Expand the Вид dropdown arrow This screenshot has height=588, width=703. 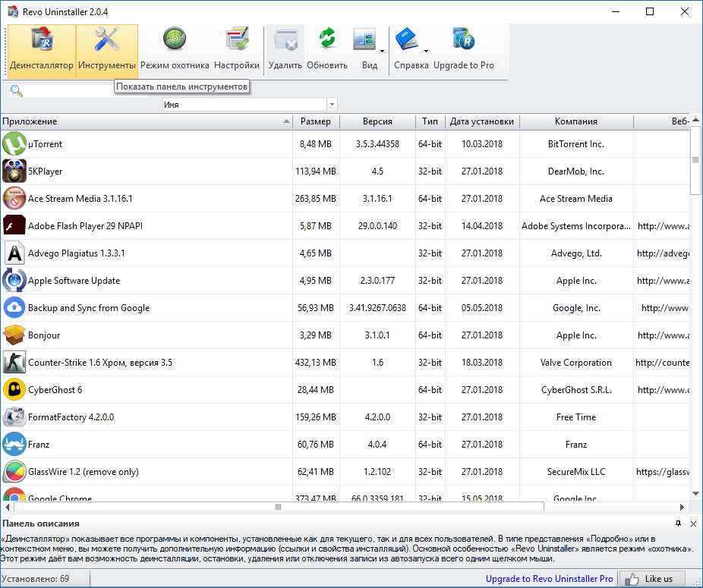382,52
